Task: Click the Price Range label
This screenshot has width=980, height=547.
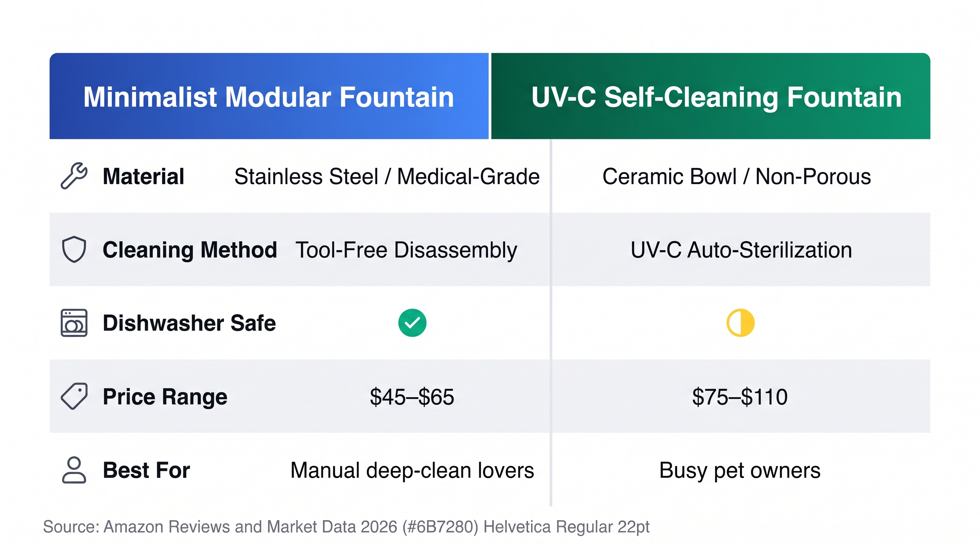Action: tap(165, 397)
